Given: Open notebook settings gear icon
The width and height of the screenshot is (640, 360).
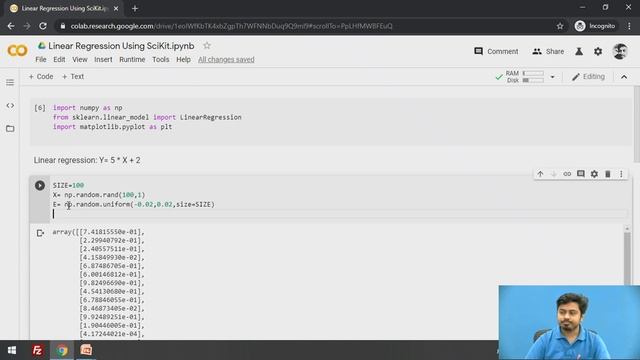Looking at the screenshot, I should (598, 51).
